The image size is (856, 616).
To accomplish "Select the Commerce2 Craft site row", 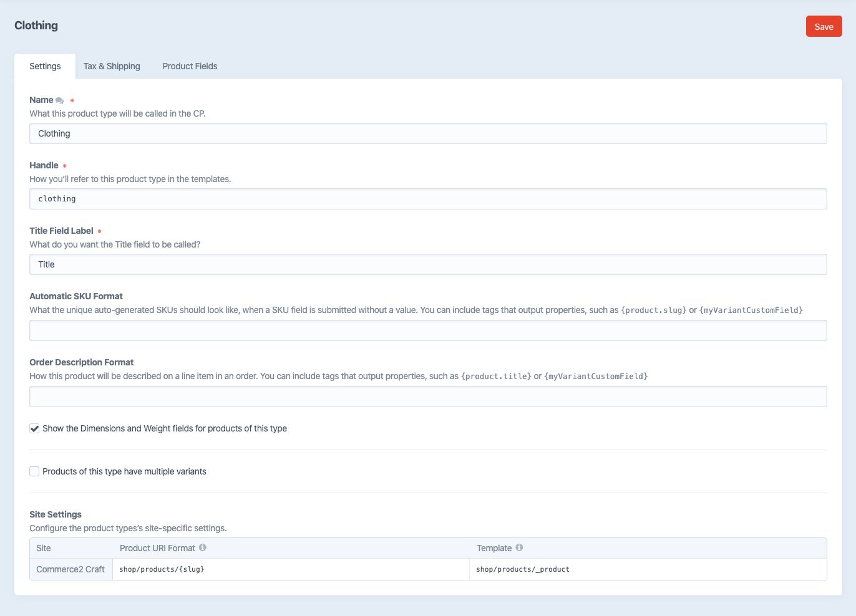I will tap(71, 569).
